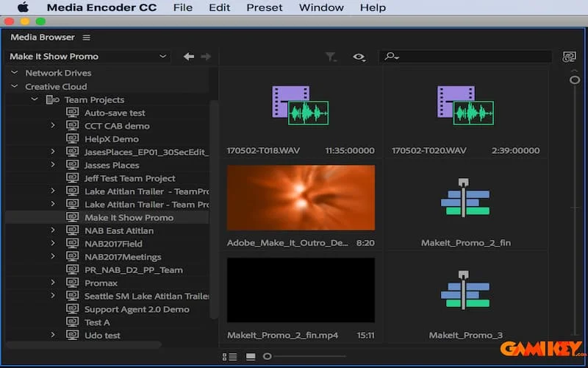Select the CCT CAB demo project icon

click(72, 125)
